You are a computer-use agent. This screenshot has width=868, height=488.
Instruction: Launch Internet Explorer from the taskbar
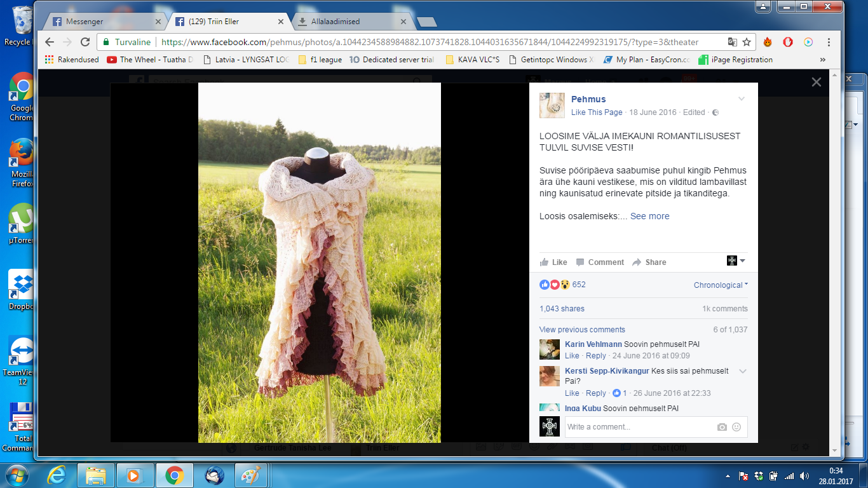(x=57, y=475)
